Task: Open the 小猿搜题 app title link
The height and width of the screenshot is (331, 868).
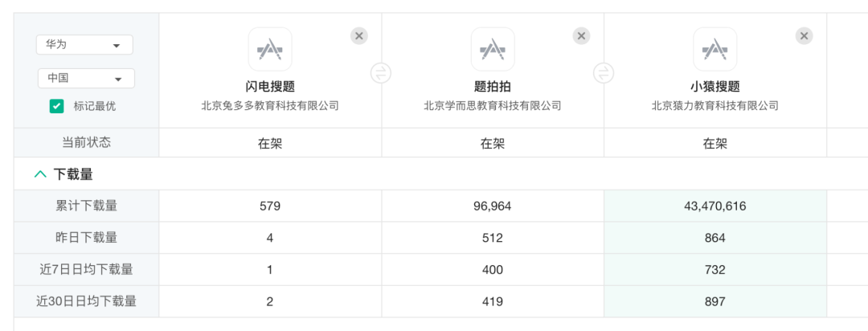Action: click(x=715, y=87)
